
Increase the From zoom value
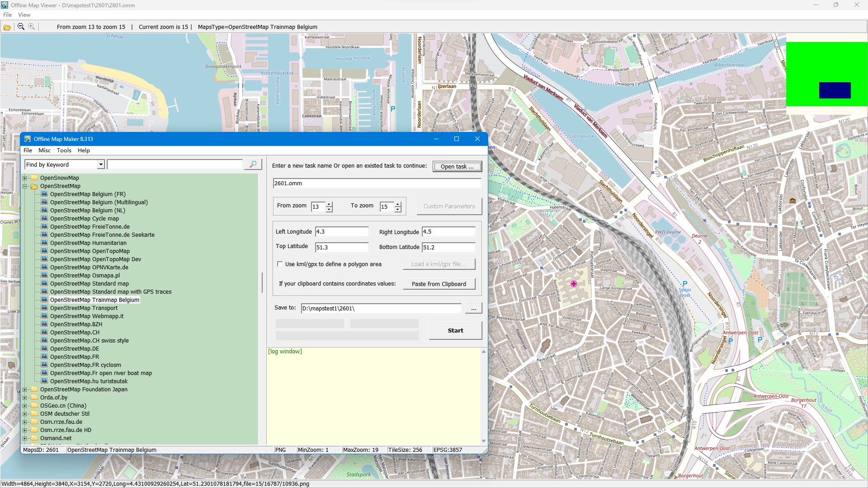click(x=329, y=204)
